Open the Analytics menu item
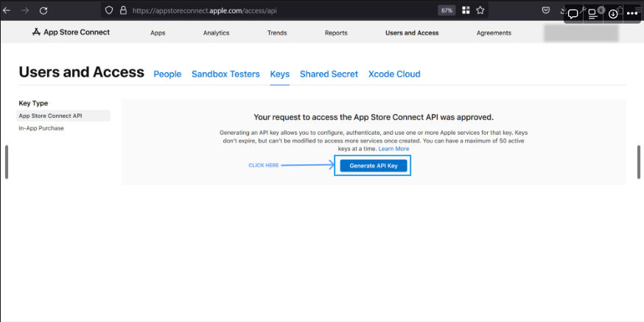Viewport: 644px width, 322px height. [216, 33]
